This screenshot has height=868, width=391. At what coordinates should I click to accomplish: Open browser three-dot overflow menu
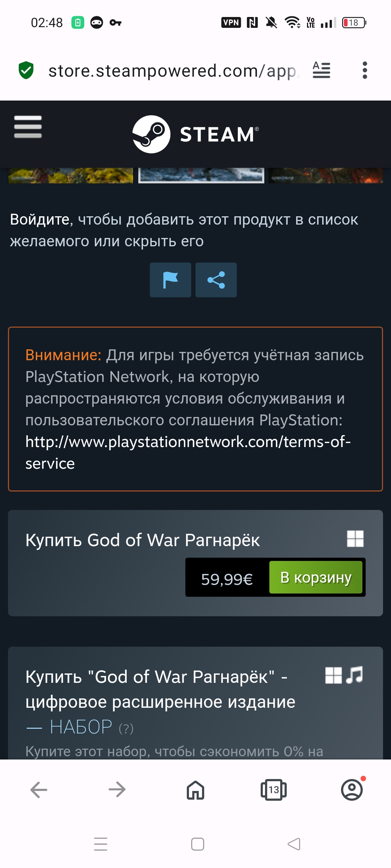pyautogui.click(x=365, y=70)
